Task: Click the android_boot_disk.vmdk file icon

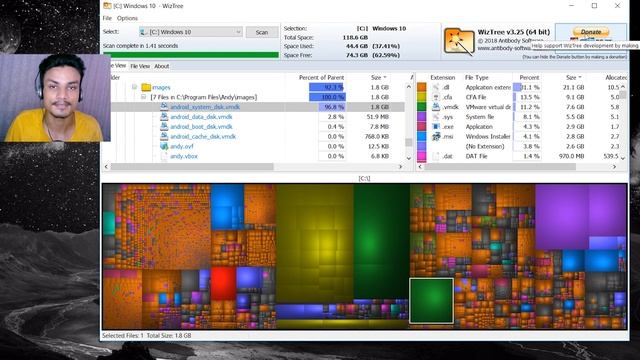Action: (164, 126)
